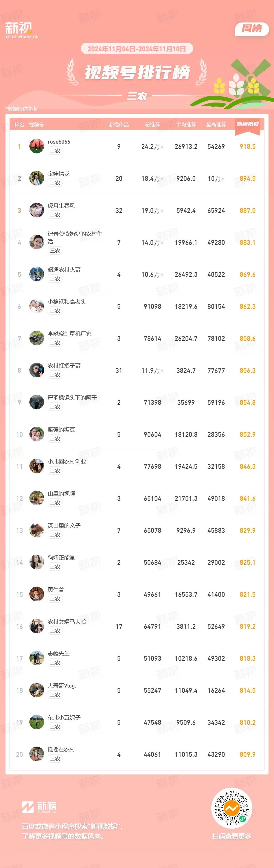Click the 山里的视频 avatar
The image size is (274, 868).
click(36, 498)
